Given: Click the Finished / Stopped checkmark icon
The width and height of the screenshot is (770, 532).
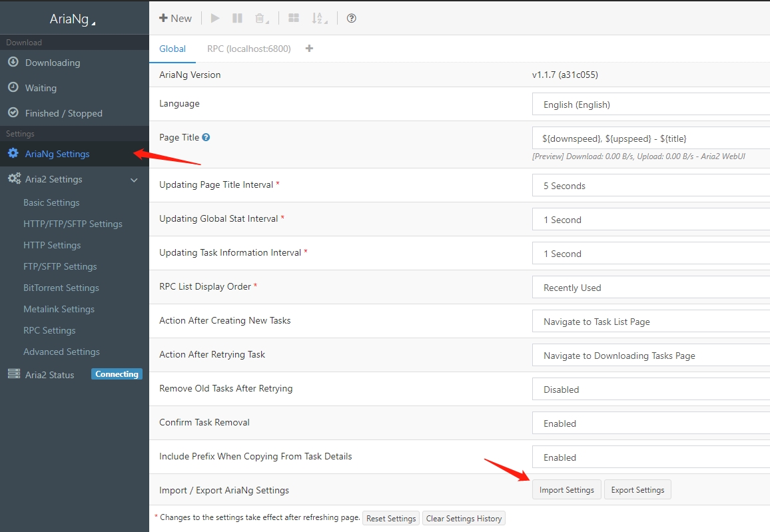Looking at the screenshot, I should (13, 113).
